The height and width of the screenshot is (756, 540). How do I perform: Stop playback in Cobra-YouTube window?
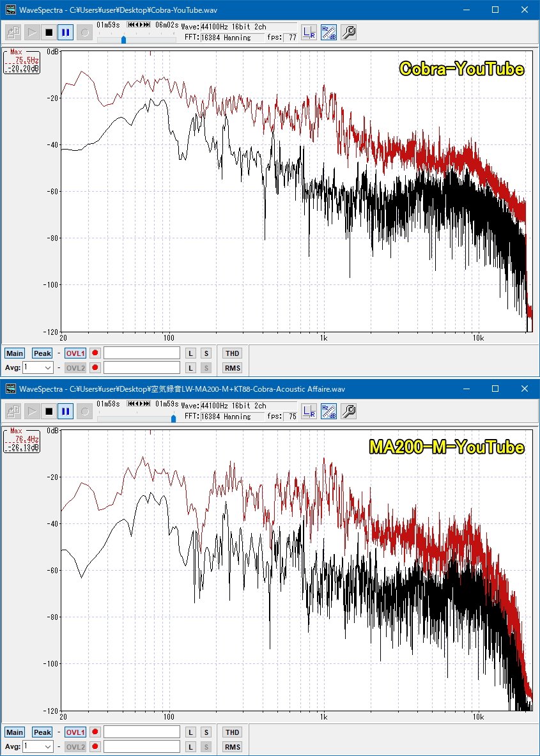click(x=49, y=33)
